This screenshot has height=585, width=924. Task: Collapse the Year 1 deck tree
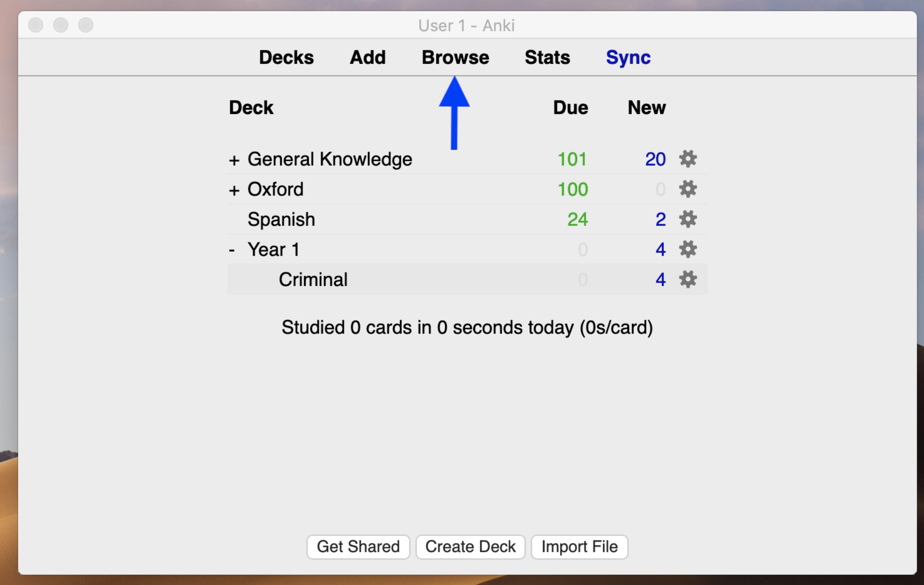tap(233, 249)
